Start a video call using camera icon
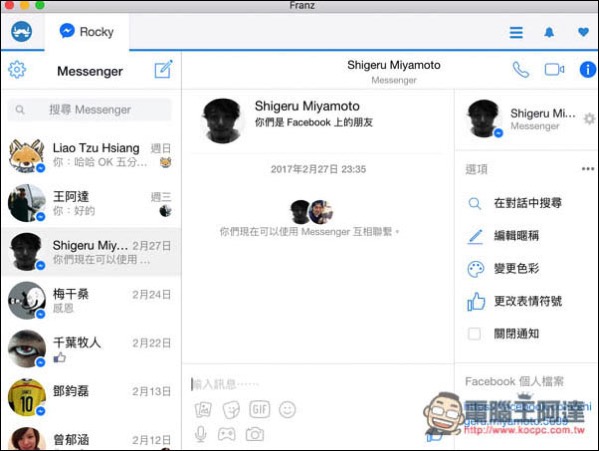Image resolution: width=599 pixels, height=451 pixels. [554, 70]
